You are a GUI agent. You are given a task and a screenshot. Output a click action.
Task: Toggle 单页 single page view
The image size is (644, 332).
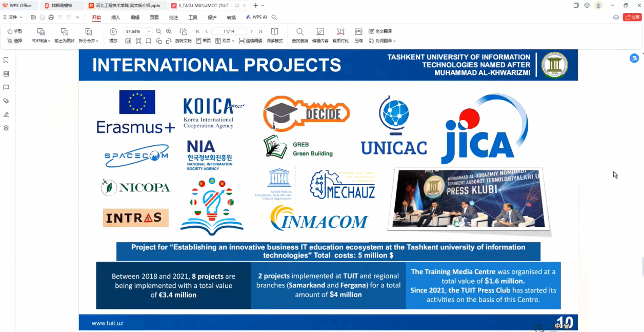coord(204,41)
